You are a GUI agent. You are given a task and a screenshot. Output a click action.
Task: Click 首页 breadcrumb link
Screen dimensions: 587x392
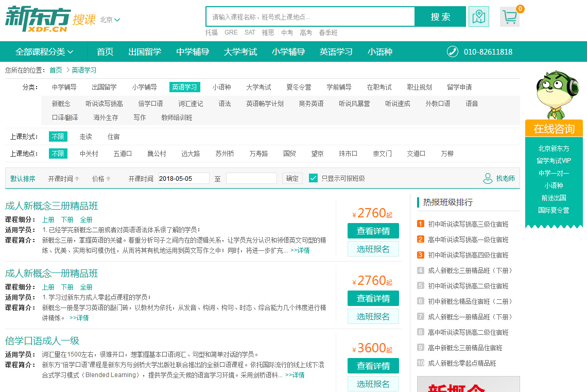pos(56,70)
